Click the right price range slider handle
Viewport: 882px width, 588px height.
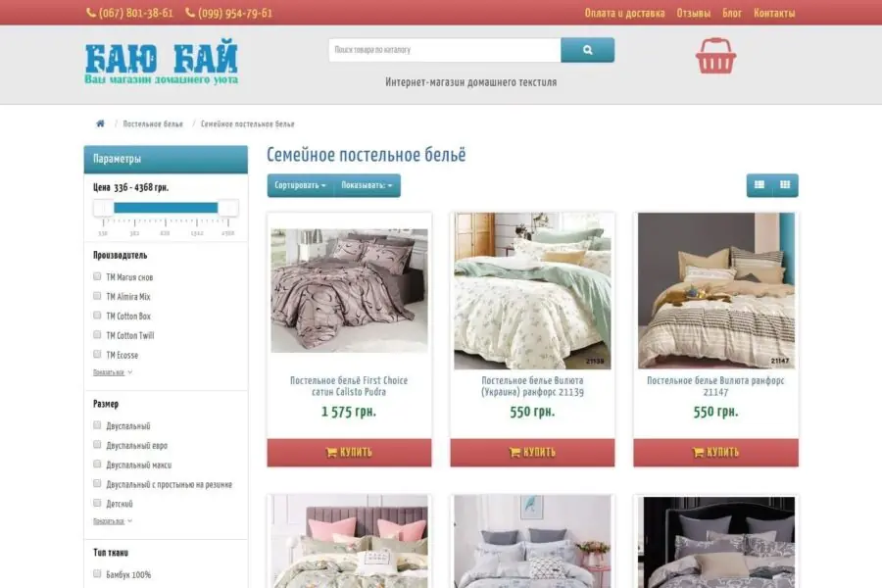(227, 208)
